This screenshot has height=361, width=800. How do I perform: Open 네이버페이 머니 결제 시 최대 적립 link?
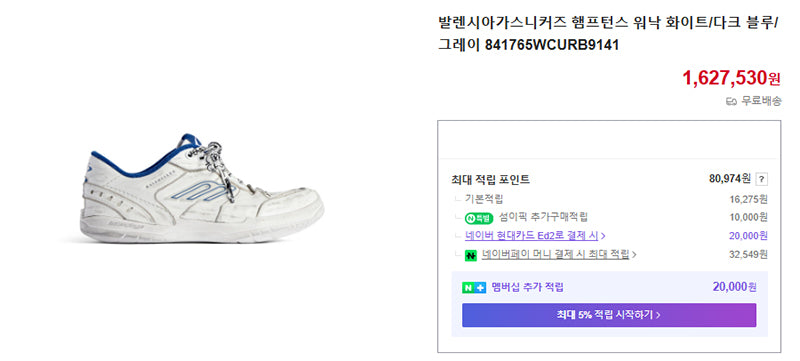click(x=555, y=254)
